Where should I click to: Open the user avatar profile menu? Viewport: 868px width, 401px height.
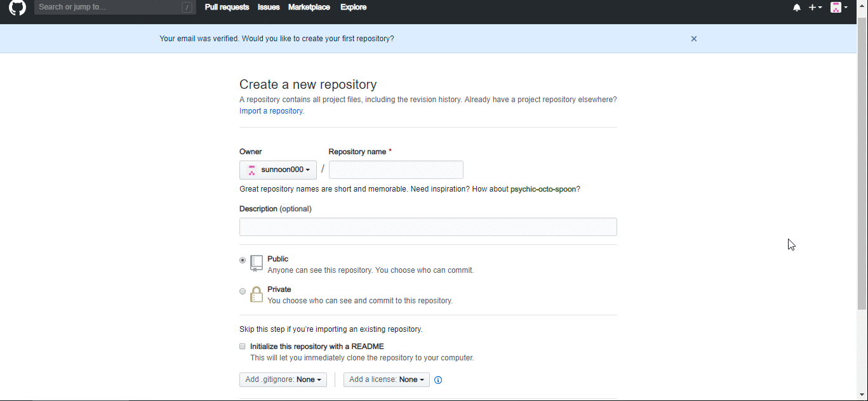(x=839, y=8)
